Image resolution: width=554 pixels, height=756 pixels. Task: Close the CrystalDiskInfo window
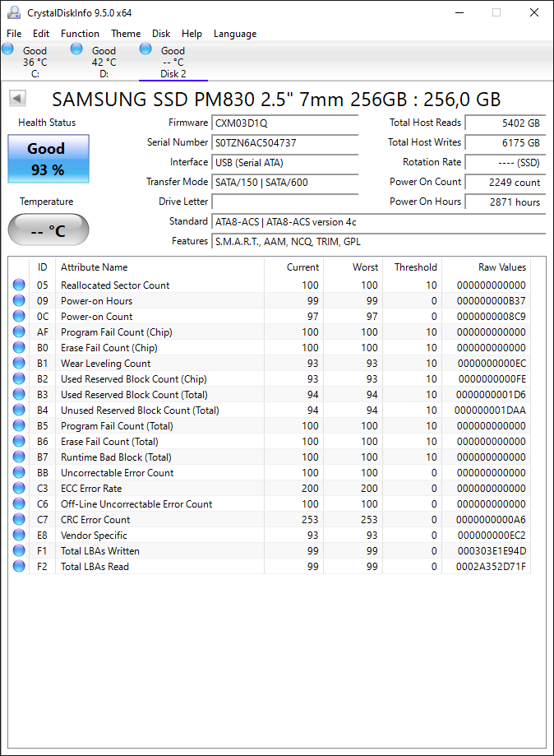pyautogui.click(x=534, y=12)
